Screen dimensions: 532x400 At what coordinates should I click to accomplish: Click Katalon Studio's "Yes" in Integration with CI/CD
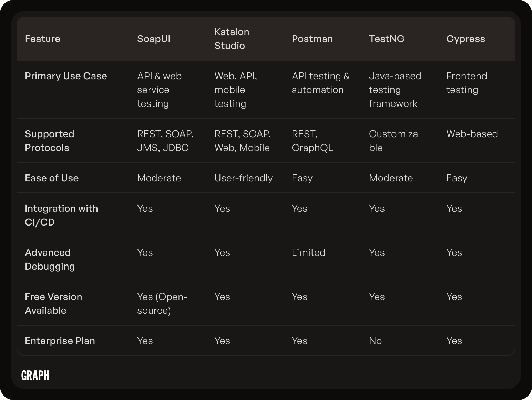click(222, 208)
